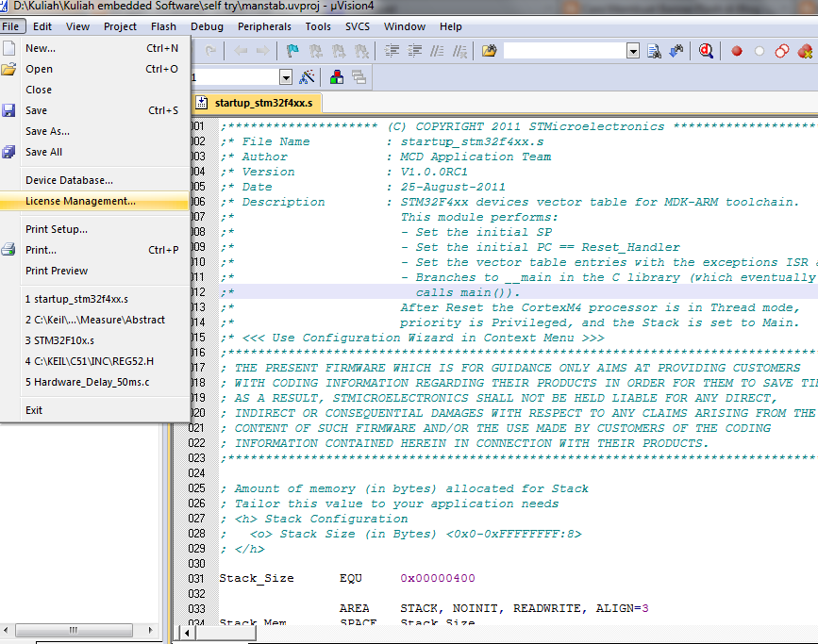Choose Save As... menu entry

95,131
